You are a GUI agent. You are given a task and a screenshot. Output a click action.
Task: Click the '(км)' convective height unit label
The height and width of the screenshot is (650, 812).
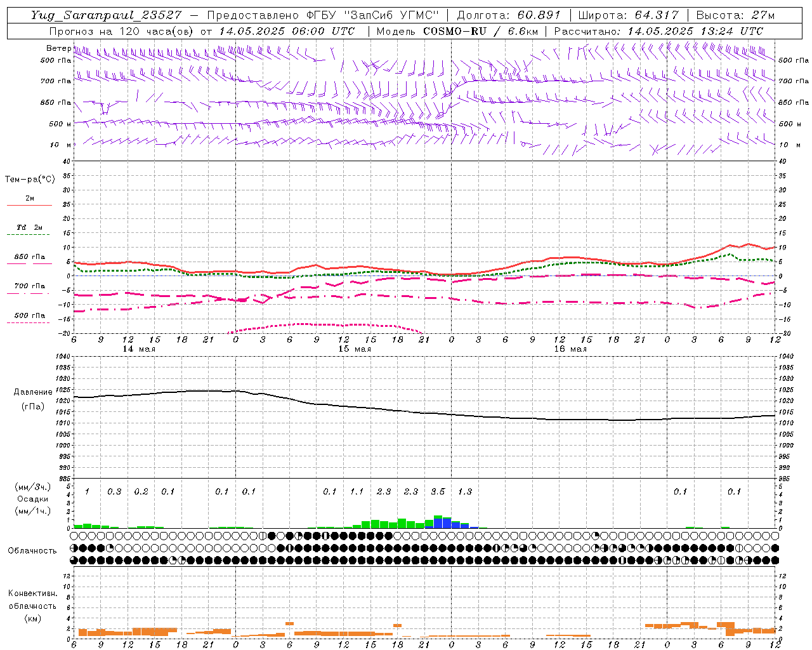click(x=33, y=618)
